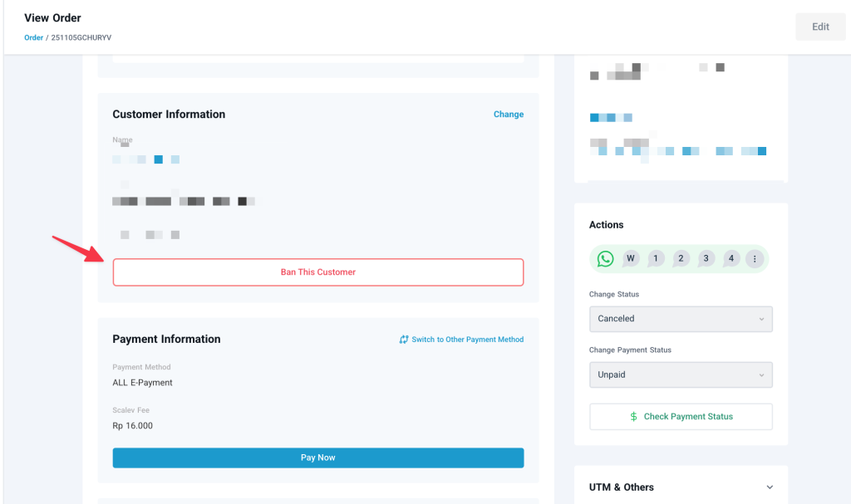Viewport: 851px width, 504px height.
Task: Go to Order in the breadcrumb
Action: 33,38
